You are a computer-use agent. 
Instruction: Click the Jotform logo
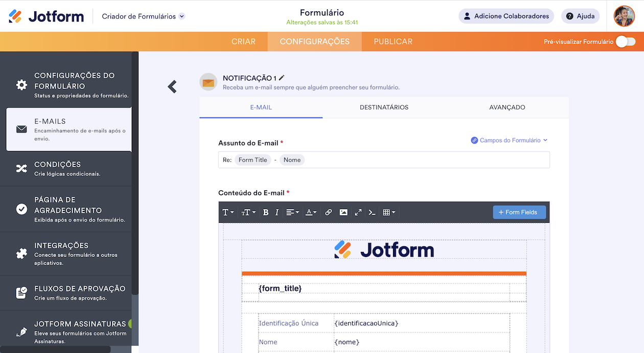coord(46,16)
